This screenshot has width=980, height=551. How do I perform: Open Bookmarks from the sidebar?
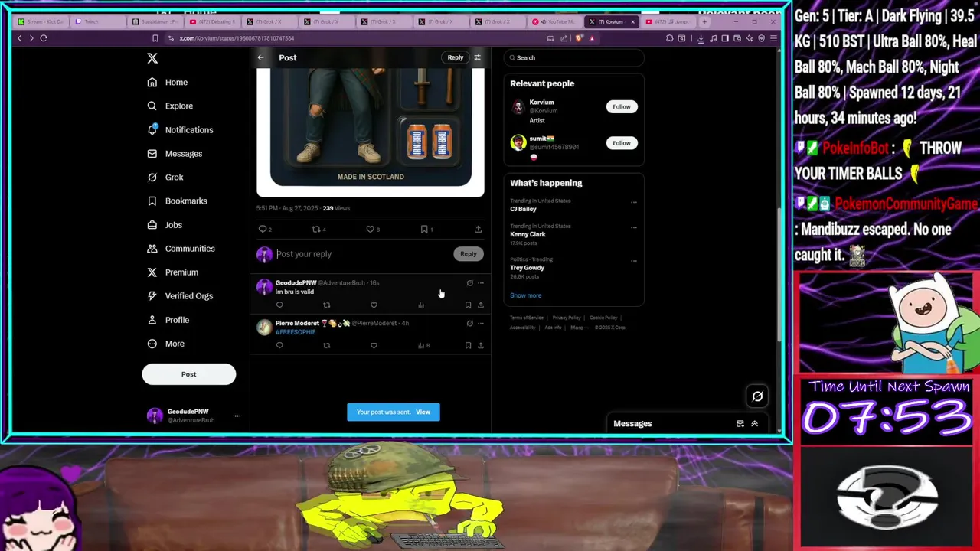pos(177,201)
